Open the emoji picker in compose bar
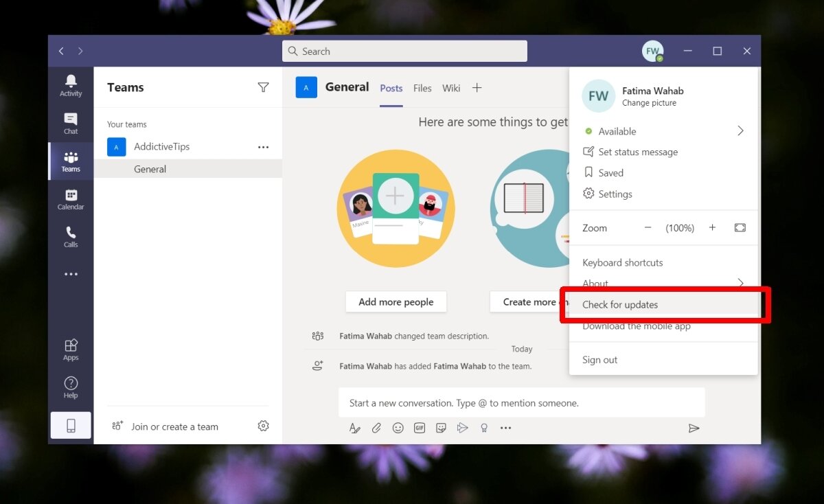Image resolution: width=824 pixels, height=504 pixels. click(398, 428)
